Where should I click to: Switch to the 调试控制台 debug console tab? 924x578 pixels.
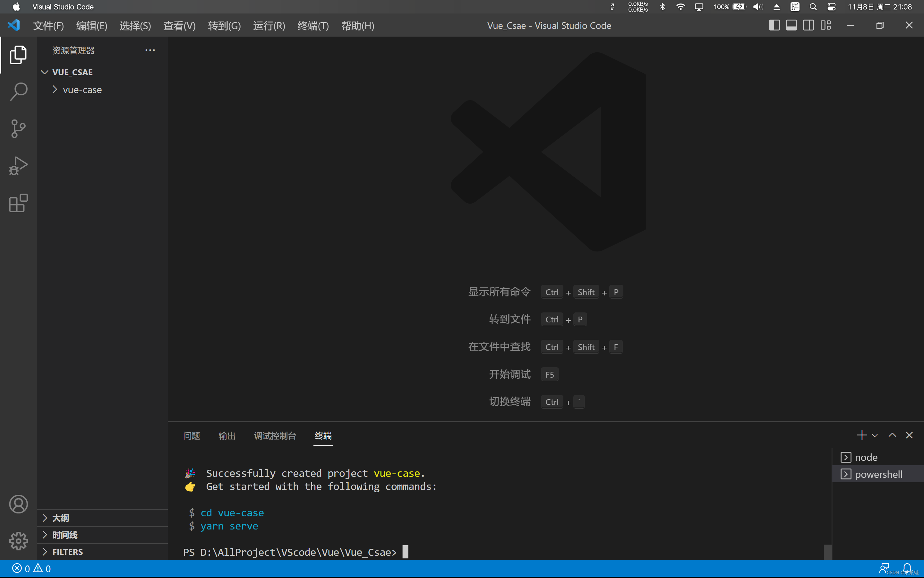coord(275,436)
